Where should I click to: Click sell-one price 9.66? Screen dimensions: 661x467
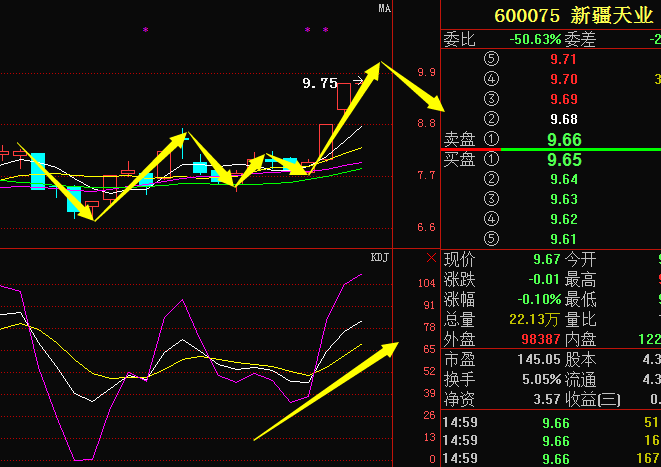pos(564,140)
